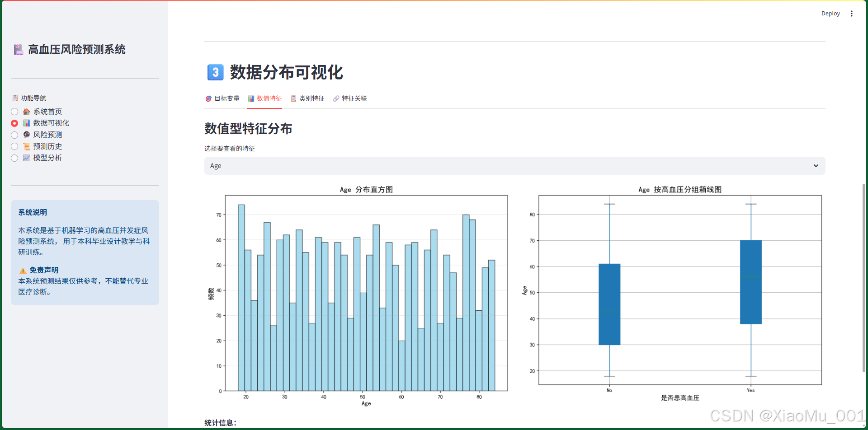Image resolution: width=868 pixels, height=430 pixels.
Task: Open the three-dot main menu
Action: (852, 14)
